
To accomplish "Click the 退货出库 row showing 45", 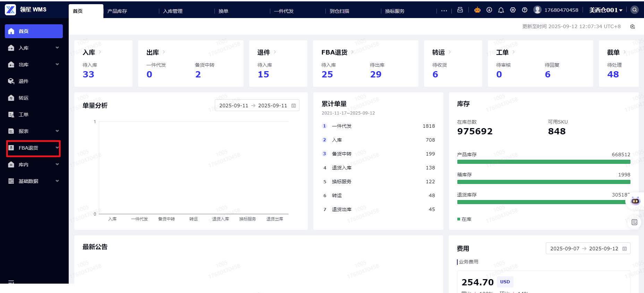I will pos(378,209).
